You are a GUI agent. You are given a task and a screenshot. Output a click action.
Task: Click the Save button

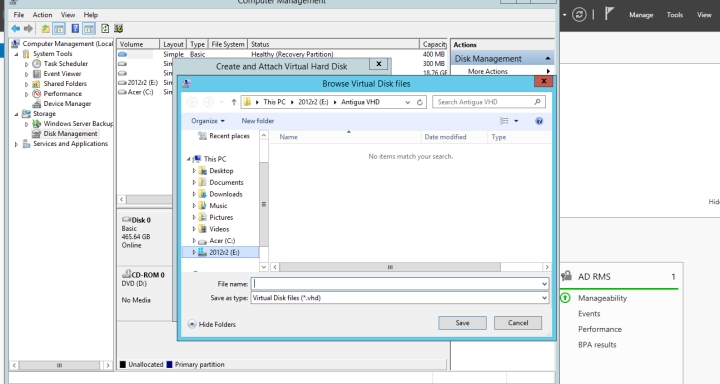click(462, 323)
